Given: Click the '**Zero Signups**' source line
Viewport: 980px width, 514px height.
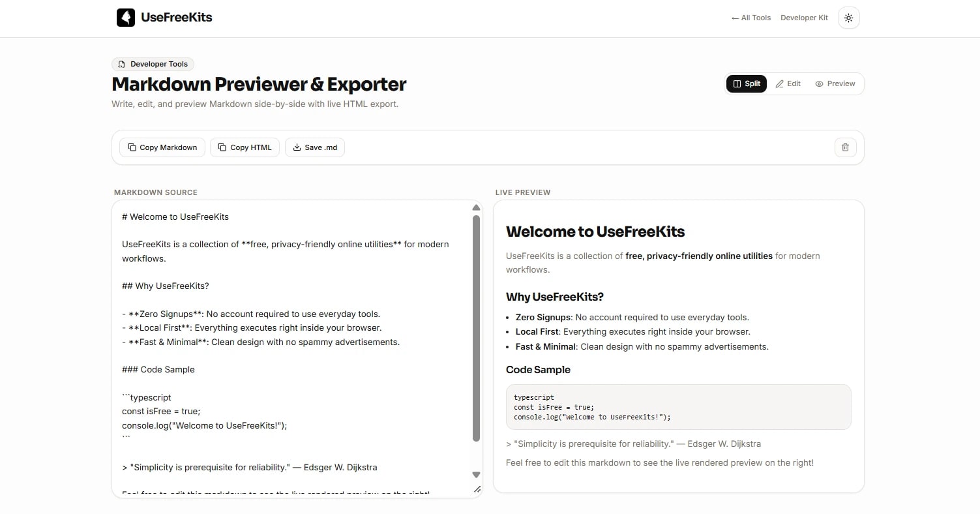Looking at the screenshot, I should pyautogui.click(x=251, y=314).
